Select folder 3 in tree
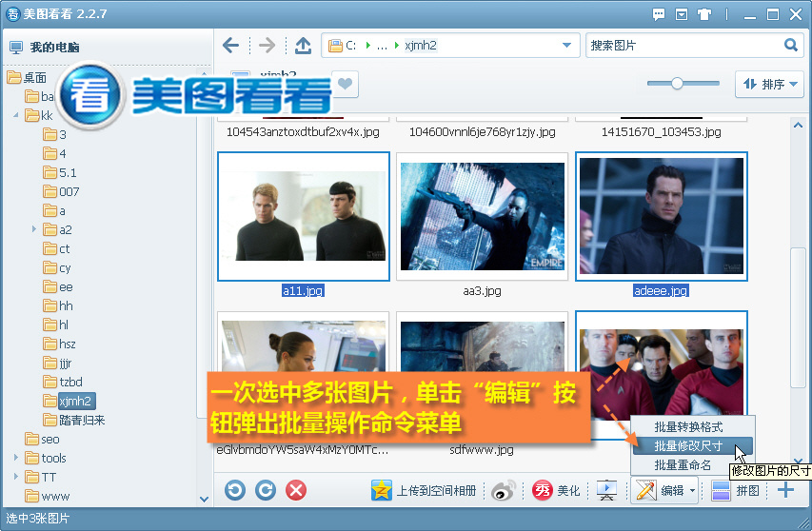Viewport: 812px width, 531px height. (55, 134)
